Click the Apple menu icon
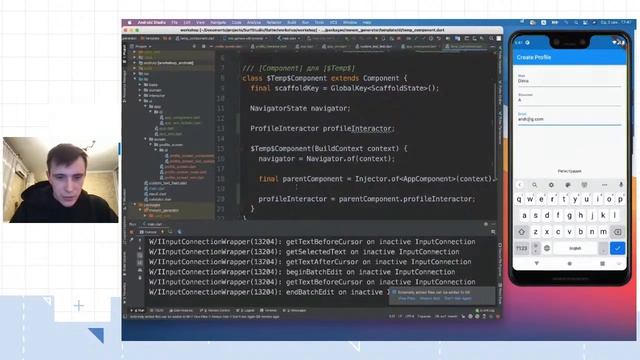The image size is (640, 360). 129,22
